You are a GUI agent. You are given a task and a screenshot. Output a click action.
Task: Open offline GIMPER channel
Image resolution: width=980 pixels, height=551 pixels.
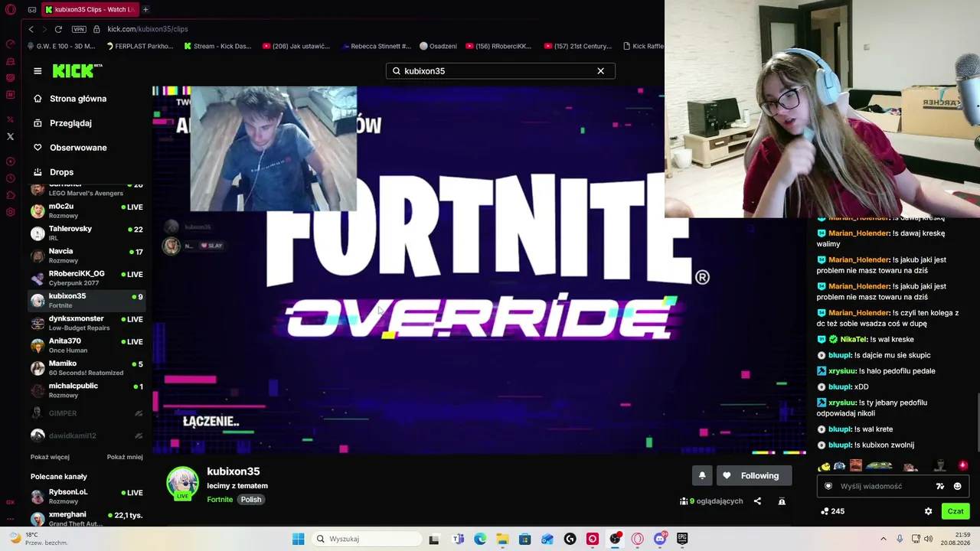87,413
